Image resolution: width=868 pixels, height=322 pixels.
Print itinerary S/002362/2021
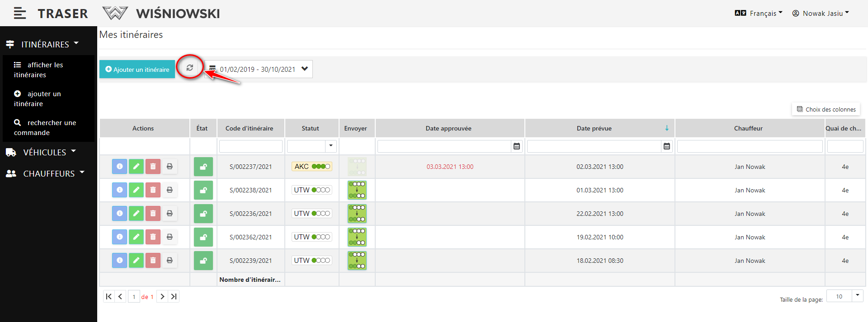click(170, 237)
